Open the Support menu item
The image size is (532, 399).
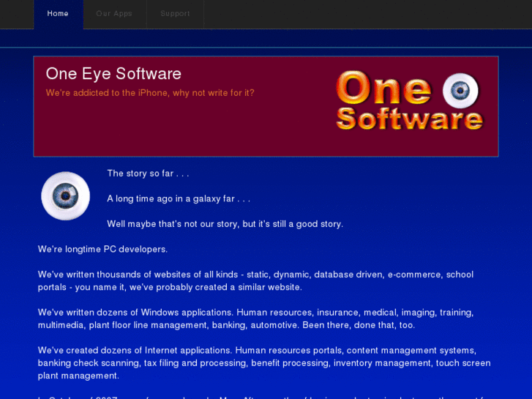pos(175,14)
